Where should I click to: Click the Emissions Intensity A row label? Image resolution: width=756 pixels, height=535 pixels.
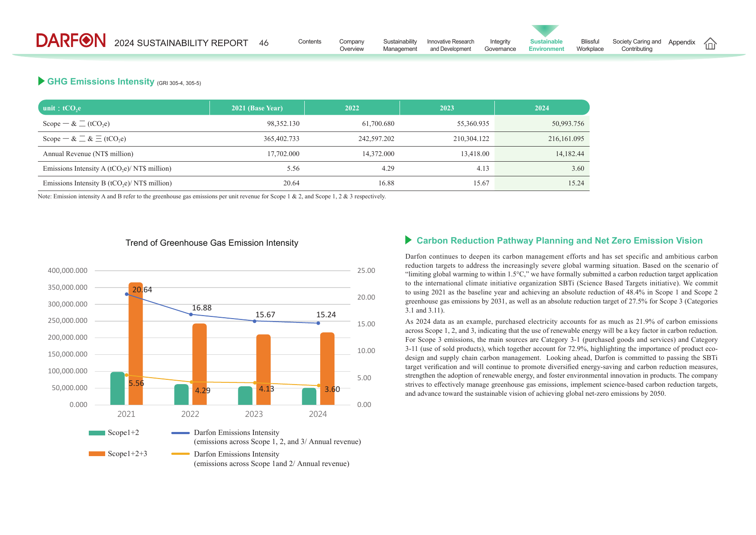107,169
